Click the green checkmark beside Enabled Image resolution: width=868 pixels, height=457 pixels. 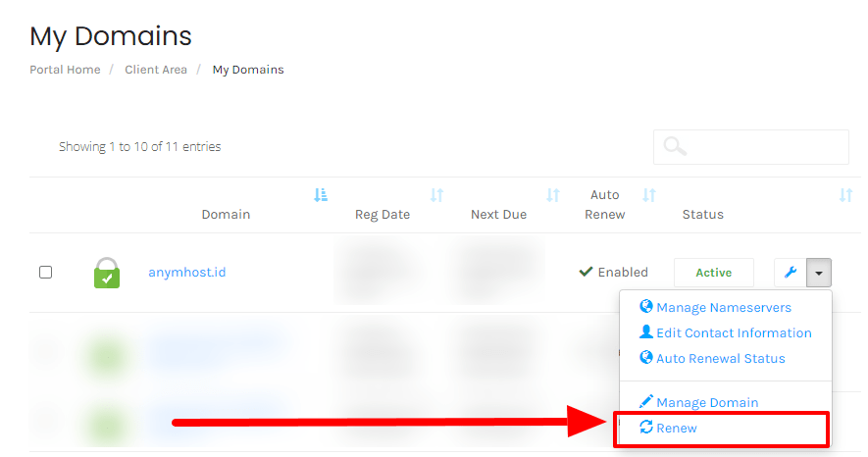(x=586, y=272)
